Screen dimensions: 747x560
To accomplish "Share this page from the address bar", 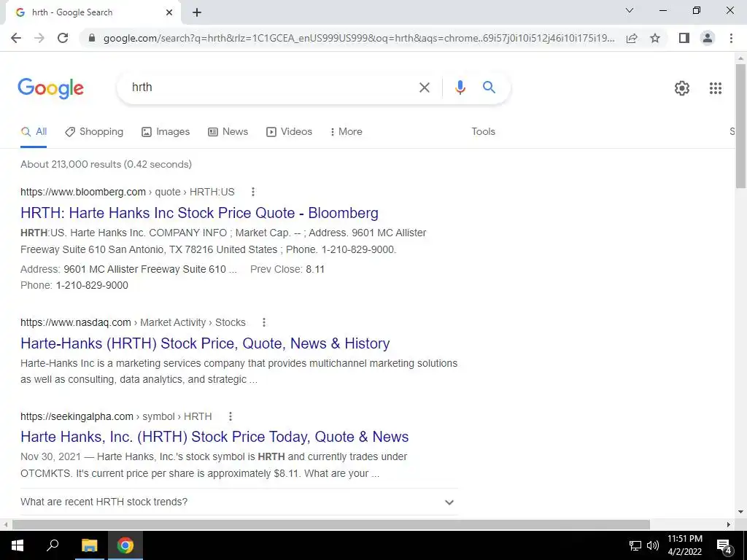I will pyautogui.click(x=632, y=38).
